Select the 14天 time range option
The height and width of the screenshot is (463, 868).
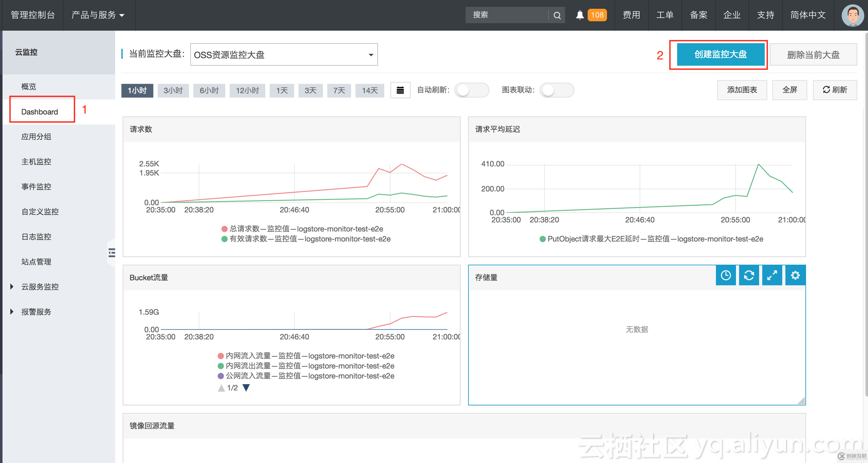coord(370,90)
